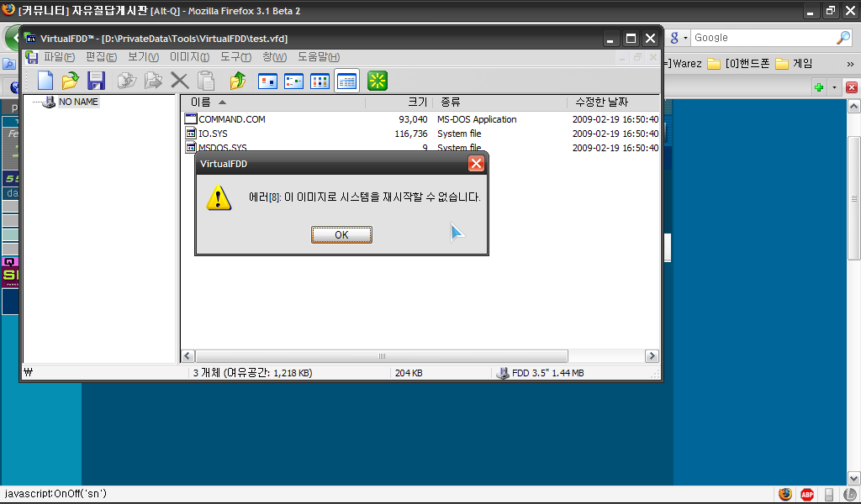Click the file list horizontal scrollbar thumb

tap(382, 356)
